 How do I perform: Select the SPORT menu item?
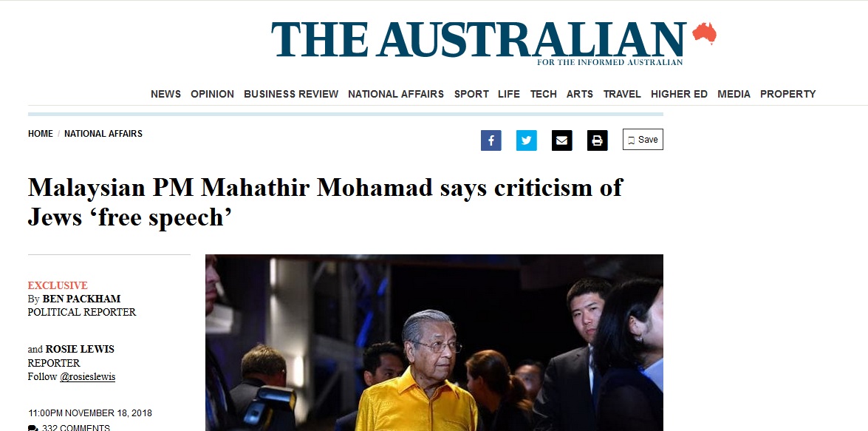point(471,94)
